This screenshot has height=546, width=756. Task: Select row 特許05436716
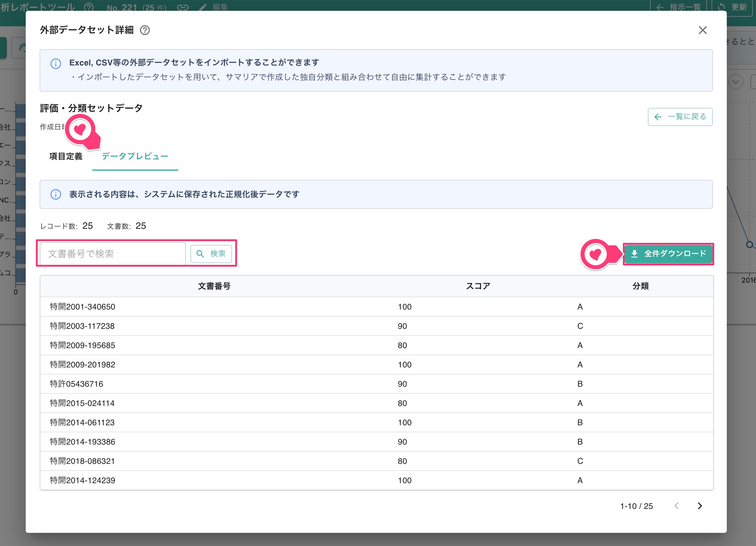(377, 384)
